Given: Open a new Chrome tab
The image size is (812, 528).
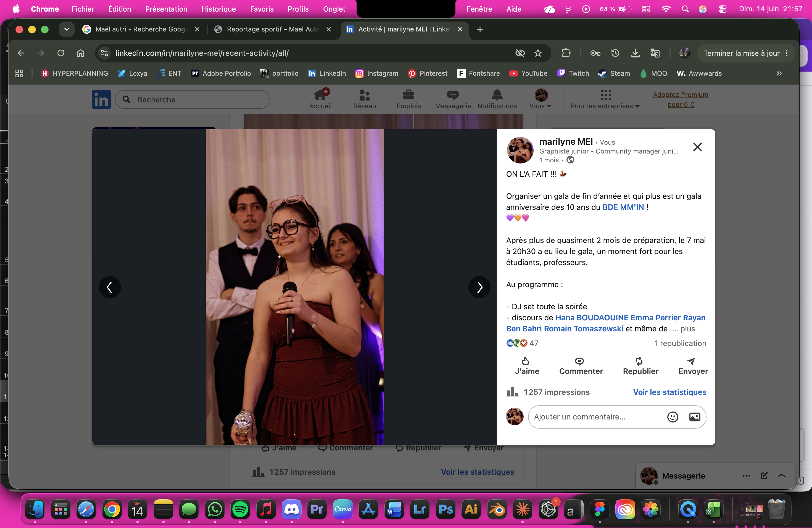Looking at the screenshot, I should point(480,29).
